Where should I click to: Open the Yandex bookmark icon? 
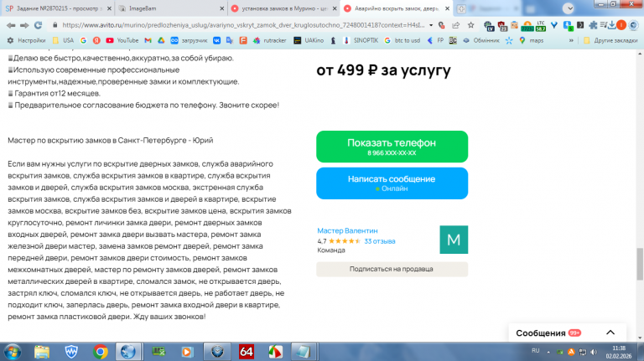[x=96, y=40]
